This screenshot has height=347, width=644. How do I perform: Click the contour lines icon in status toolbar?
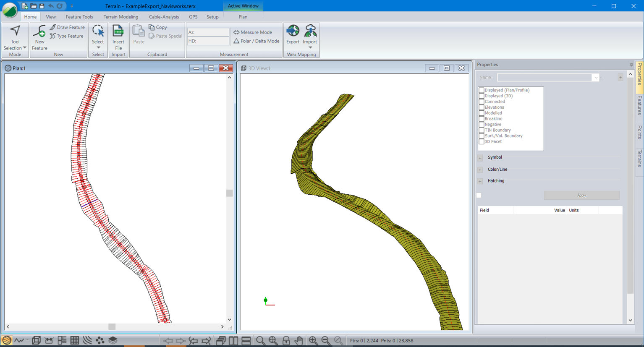tap(87, 340)
